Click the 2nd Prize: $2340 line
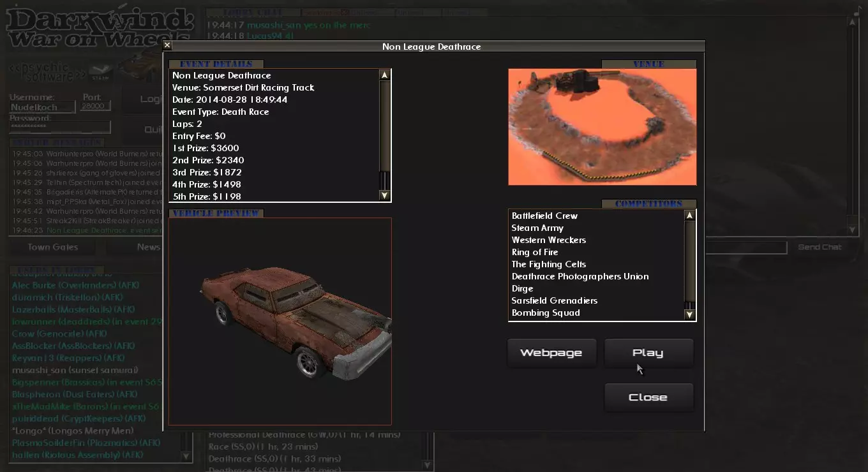The height and width of the screenshot is (472, 868). click(x=208, y=160)
